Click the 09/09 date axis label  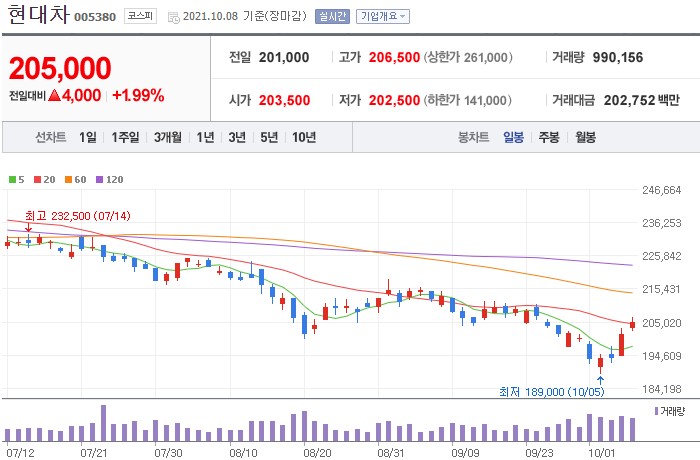point(465,453)
